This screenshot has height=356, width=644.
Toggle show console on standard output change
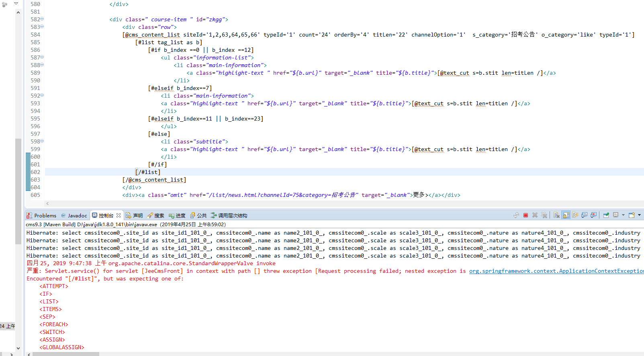click(x=585, y=215)
